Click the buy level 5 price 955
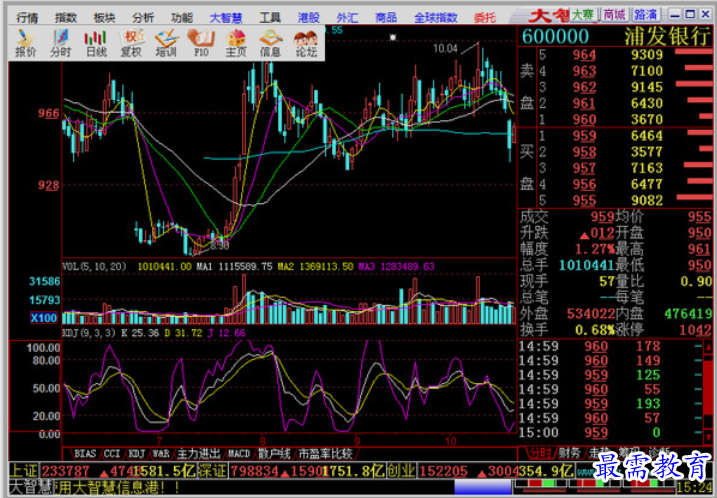Image resolution: width=717 pixels, height=498 pixels. pos(584,200)
